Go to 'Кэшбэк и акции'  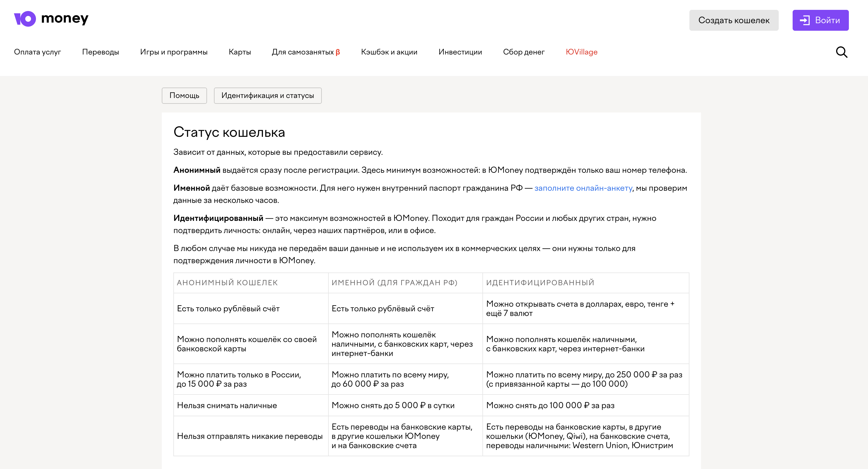(389, 52)
